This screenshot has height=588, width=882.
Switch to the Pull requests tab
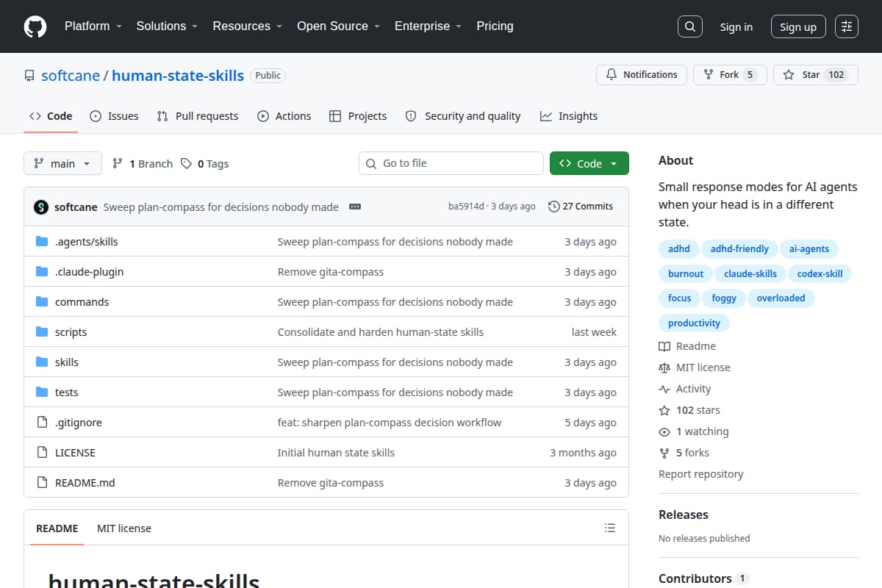coord(198,116)
